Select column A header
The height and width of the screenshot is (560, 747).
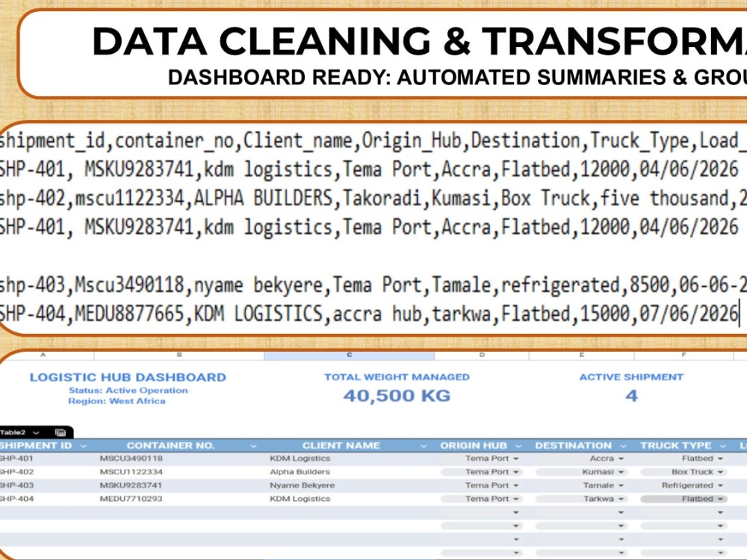(44, 355)
